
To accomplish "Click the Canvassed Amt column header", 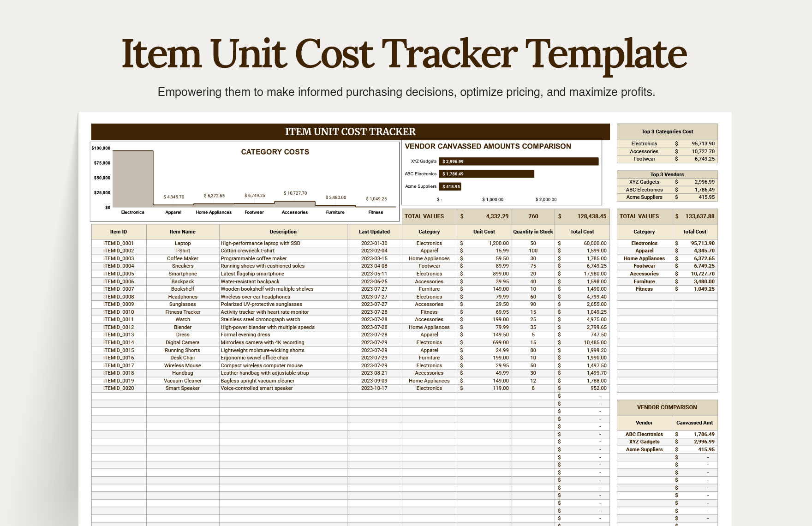I will 694,423.
